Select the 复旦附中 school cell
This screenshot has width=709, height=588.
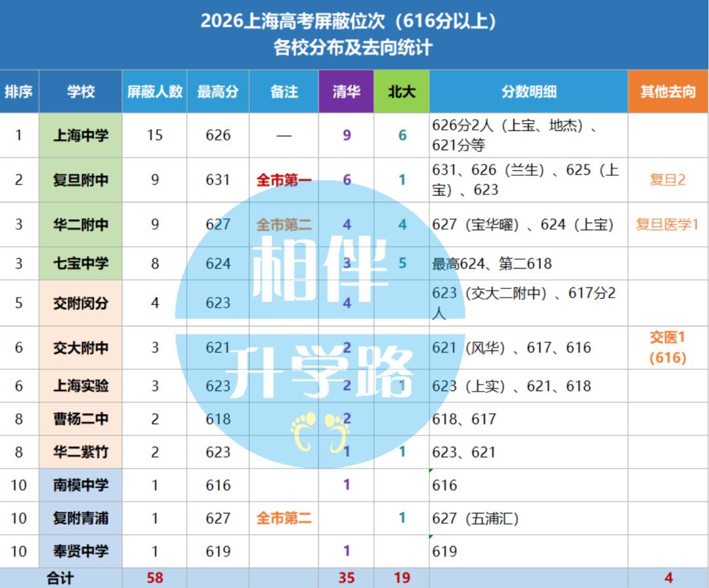point(81,180)
